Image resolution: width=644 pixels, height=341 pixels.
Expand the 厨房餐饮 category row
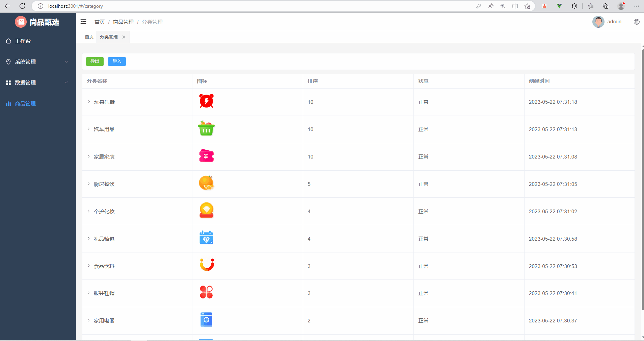[x=89, y=184]
